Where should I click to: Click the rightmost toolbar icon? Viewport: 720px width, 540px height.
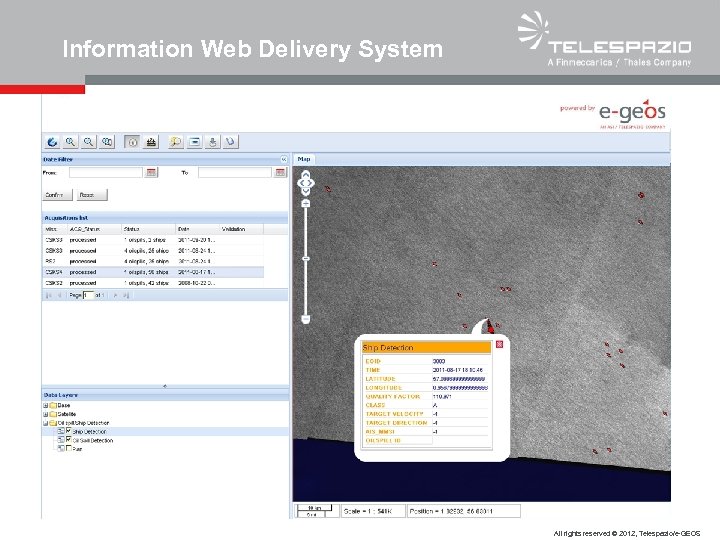click(231, 142)
